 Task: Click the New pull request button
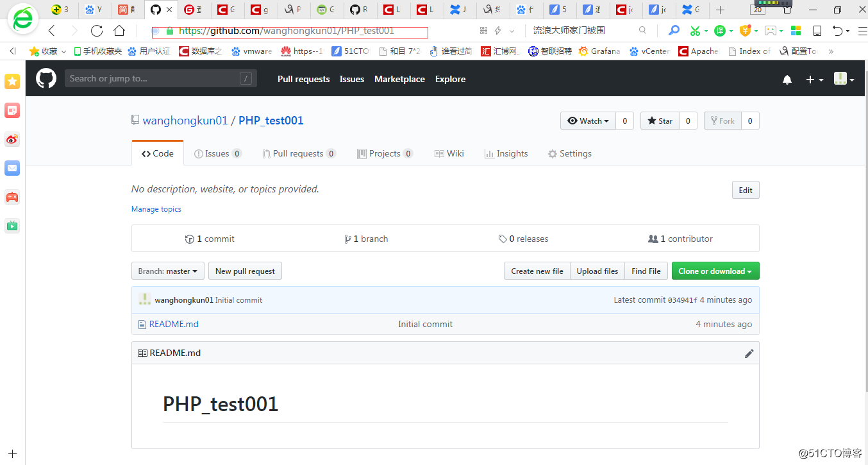click(x=245, y=271)
